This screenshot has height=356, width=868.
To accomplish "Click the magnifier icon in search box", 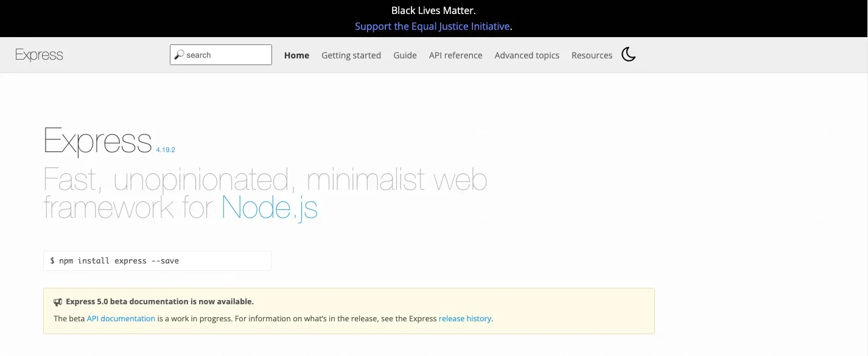I will click(x=179, y=55).
